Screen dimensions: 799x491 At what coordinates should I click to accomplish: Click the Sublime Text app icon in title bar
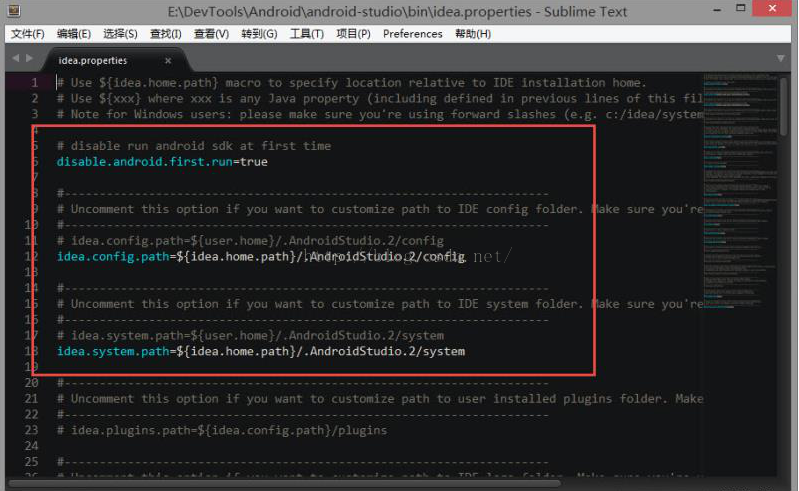point(14,10)
